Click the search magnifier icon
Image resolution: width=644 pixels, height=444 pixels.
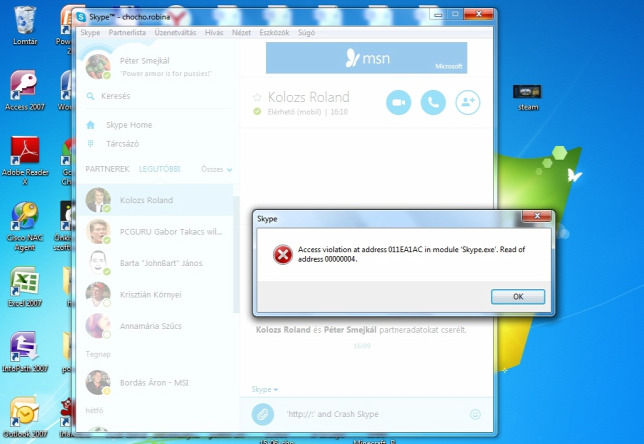coord(90,96)
